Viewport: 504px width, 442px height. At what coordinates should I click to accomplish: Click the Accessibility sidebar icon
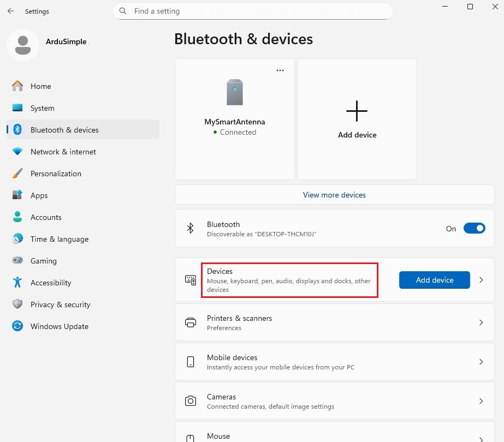[x=17, y=283]
